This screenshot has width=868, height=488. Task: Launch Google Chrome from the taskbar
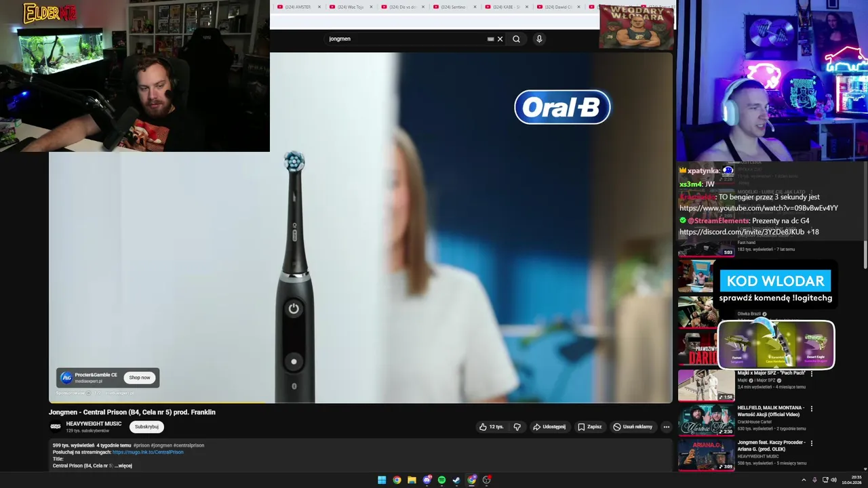397,480
